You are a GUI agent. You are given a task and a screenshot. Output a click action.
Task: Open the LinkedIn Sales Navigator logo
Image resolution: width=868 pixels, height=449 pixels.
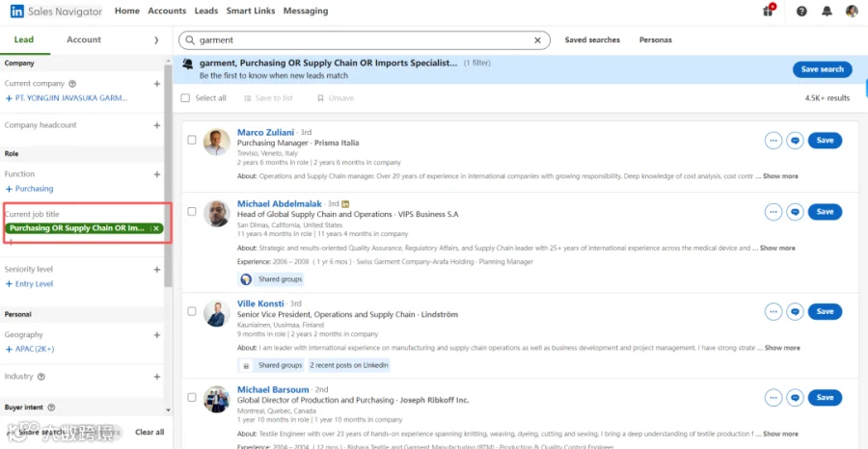pyautogui.click(x=57, y=11)
